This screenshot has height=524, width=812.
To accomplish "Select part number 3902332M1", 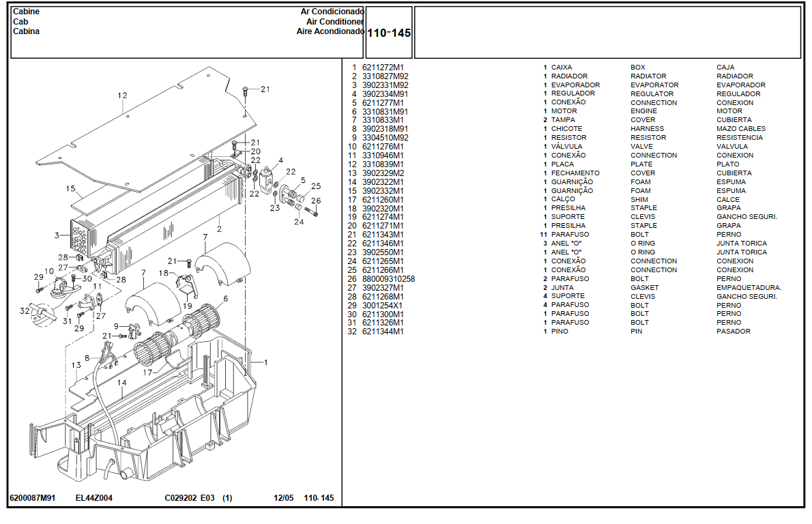I will point(383,190).
